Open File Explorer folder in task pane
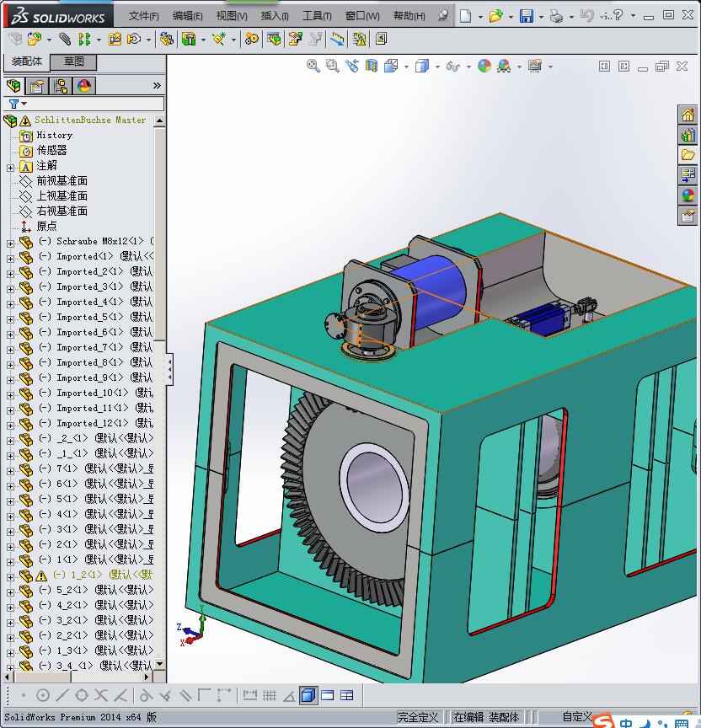Image resolution: width=701 pixels, height=728 pixels. 688,155
